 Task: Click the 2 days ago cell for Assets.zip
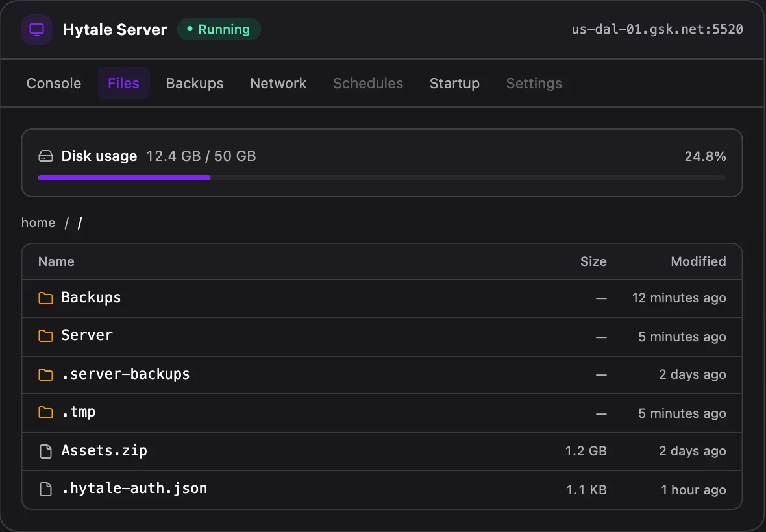click(x=692, y=451)
